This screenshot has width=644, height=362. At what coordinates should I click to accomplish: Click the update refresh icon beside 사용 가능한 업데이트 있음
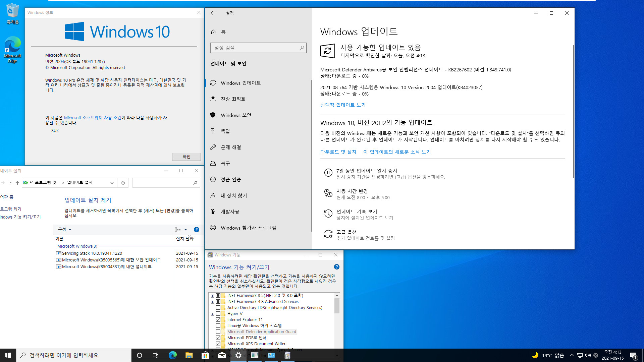point(328,51)
